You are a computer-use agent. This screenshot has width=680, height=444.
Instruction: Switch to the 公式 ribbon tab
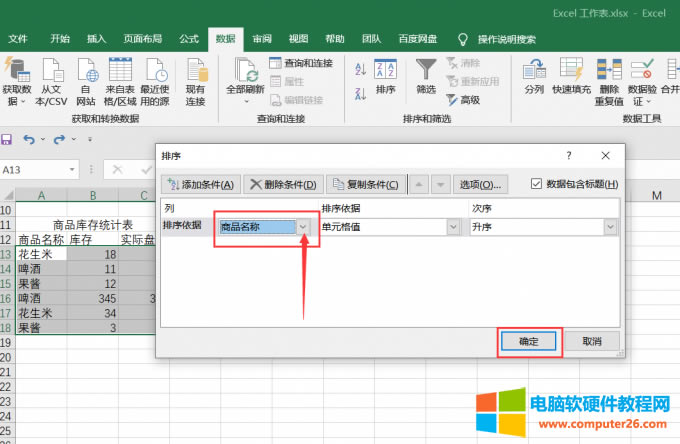point(188,39)
